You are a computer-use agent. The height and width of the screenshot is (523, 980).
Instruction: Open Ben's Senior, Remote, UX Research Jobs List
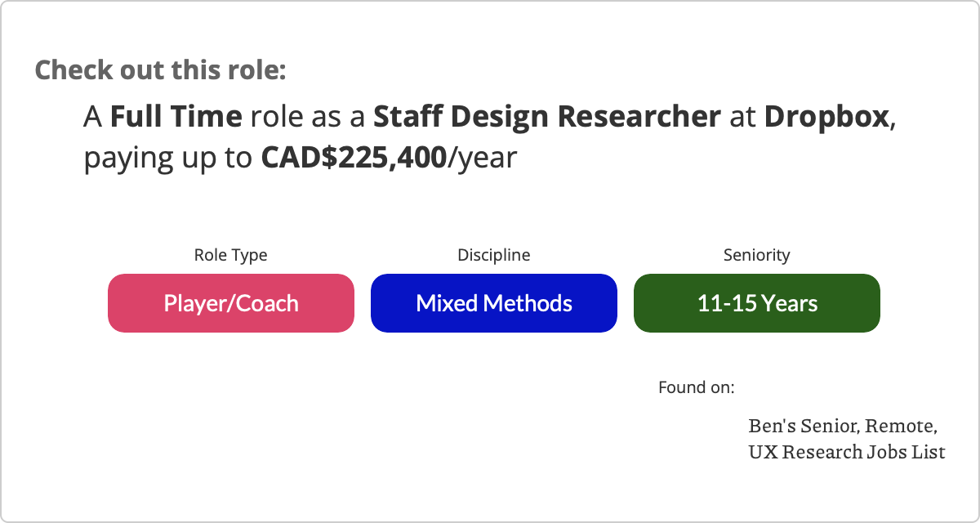tap(846, 439)
